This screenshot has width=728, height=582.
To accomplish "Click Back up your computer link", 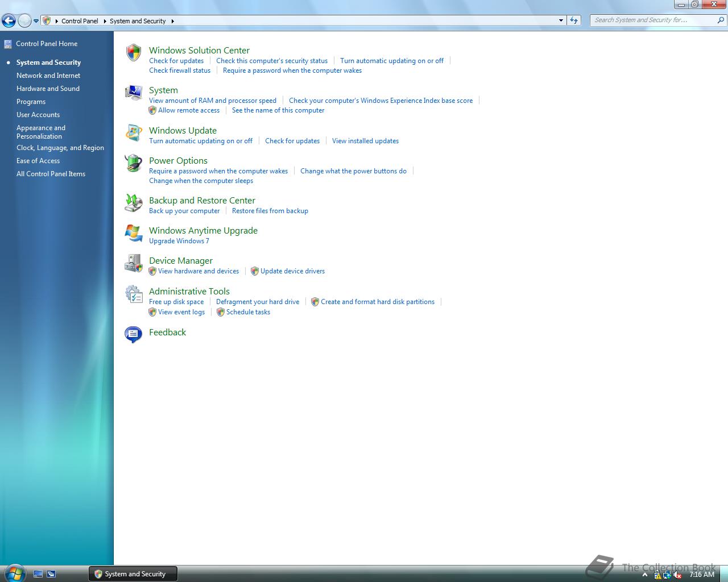I will coord(184,211).
